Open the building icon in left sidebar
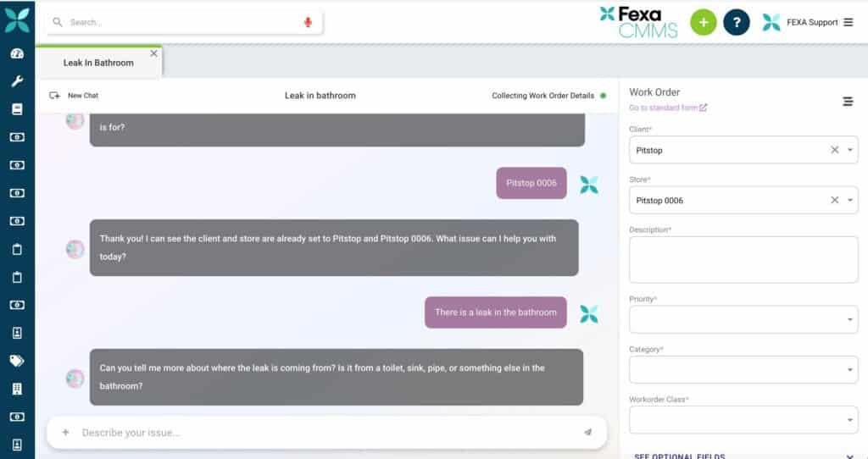The height and width of the screenshot is (459, 868). pyautogui.click(x=17, y=389)
